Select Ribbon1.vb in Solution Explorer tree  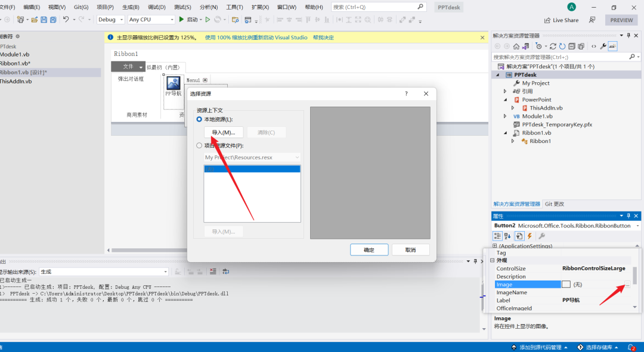coord(537,133)
